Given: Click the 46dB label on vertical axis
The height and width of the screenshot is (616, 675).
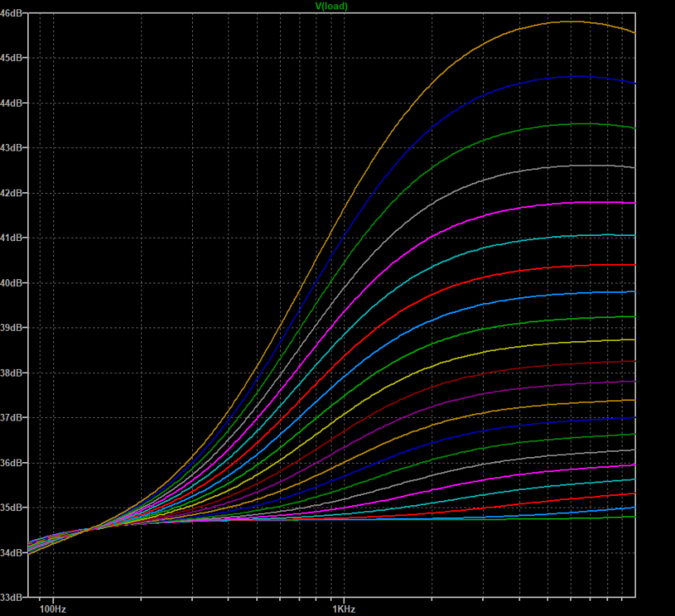Looking at the screenshot, I should [13, 14].
